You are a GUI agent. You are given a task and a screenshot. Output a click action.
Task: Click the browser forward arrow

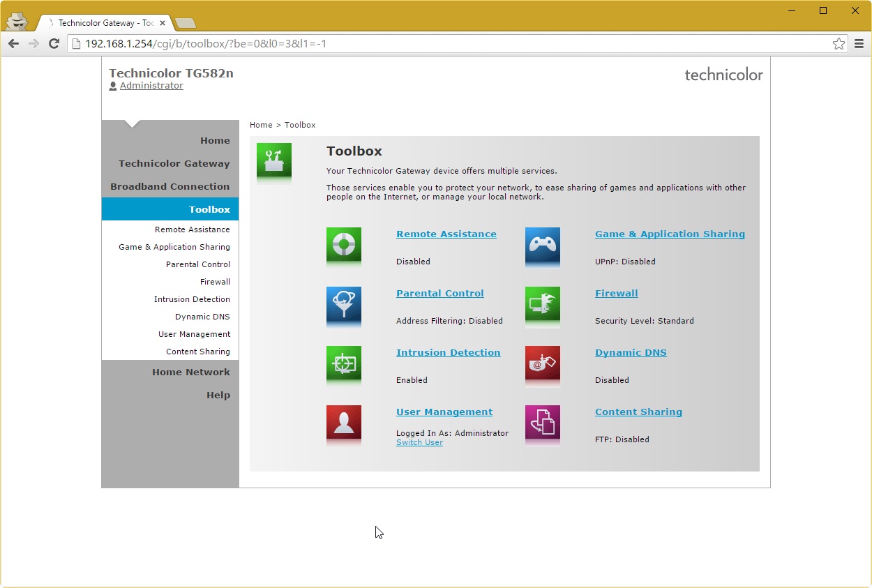coord(33,44)
